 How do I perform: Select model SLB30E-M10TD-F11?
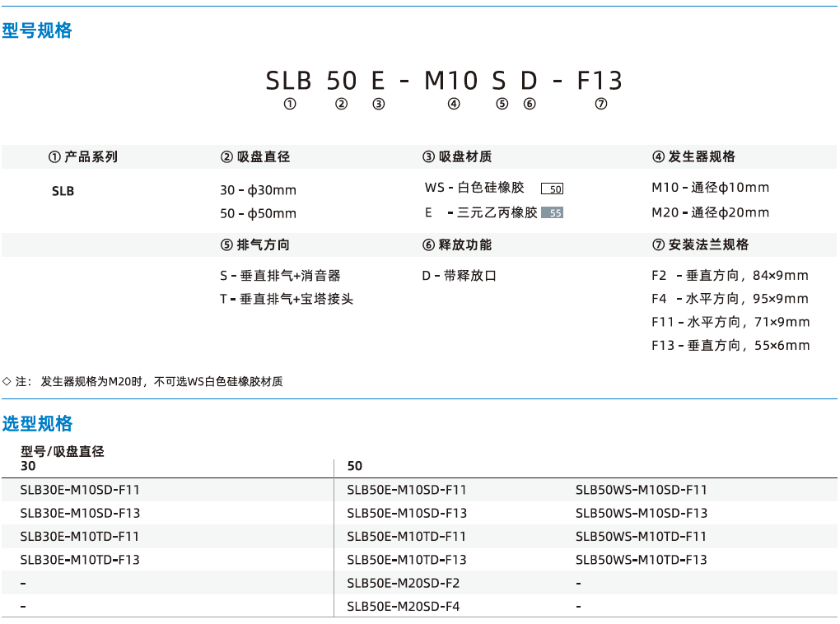click(x=80, y=537)
